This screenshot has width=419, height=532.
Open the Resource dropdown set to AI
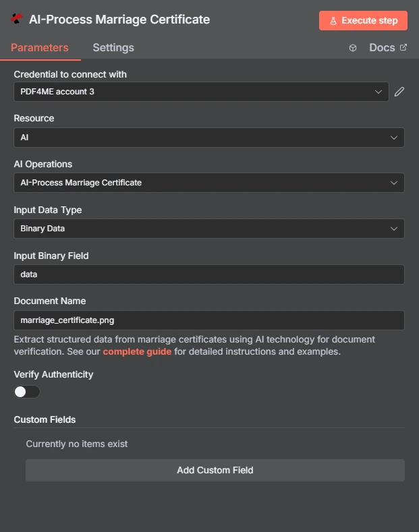point(209,138)
